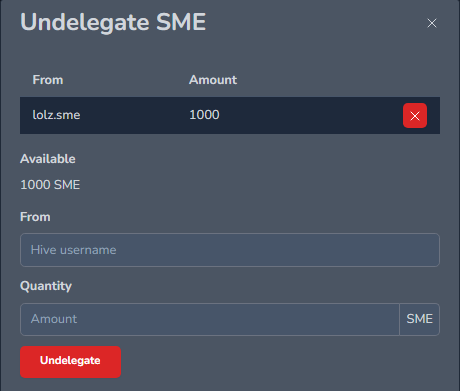Click the white X inside red remove button

(415, 116)
